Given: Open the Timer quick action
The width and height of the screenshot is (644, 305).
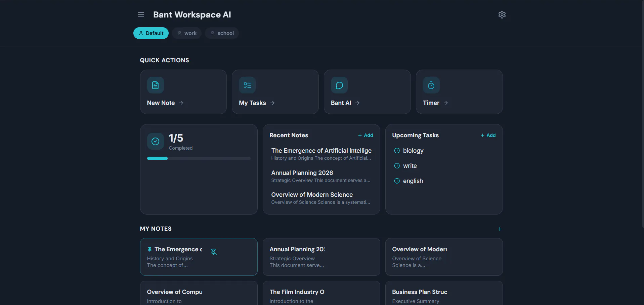Looking at the screenshot, I should (459, 92).
